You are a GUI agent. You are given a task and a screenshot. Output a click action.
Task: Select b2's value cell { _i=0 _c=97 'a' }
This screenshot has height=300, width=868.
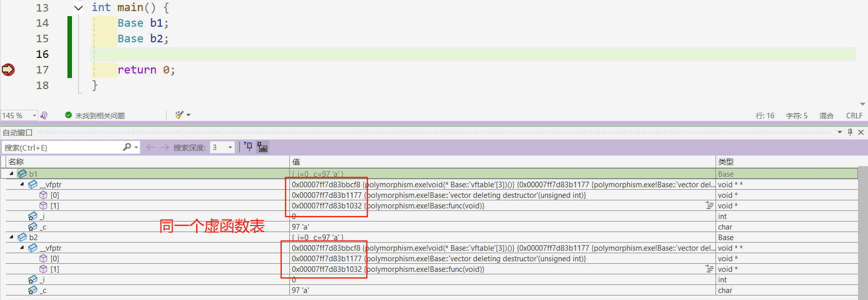coord(503,237)
